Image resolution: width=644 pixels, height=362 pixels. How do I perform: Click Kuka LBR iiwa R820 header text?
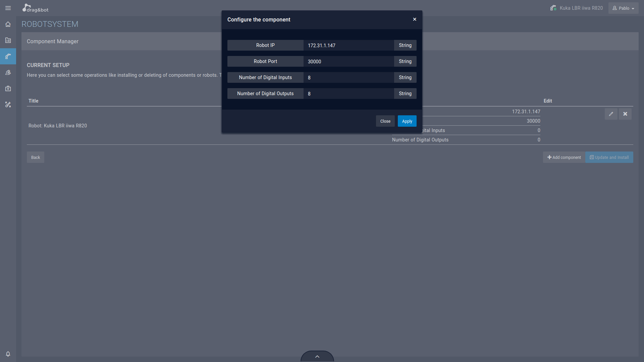tap(581, 8)
